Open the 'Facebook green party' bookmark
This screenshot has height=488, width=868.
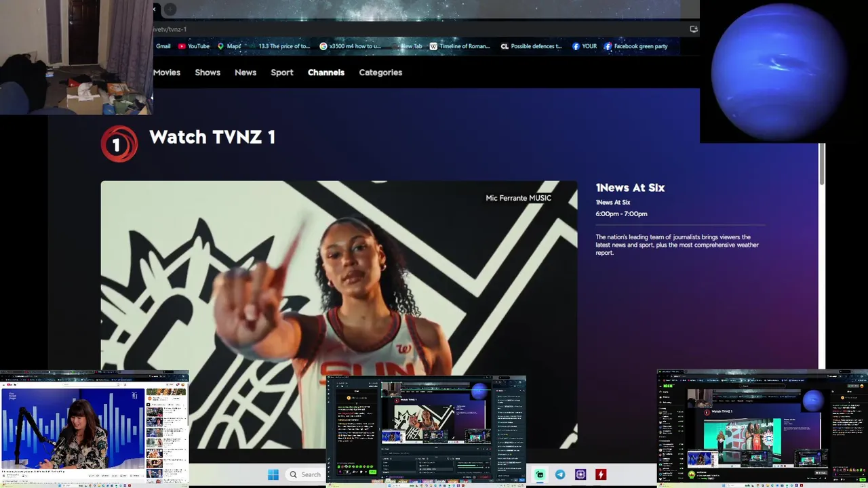click(636, 46)
